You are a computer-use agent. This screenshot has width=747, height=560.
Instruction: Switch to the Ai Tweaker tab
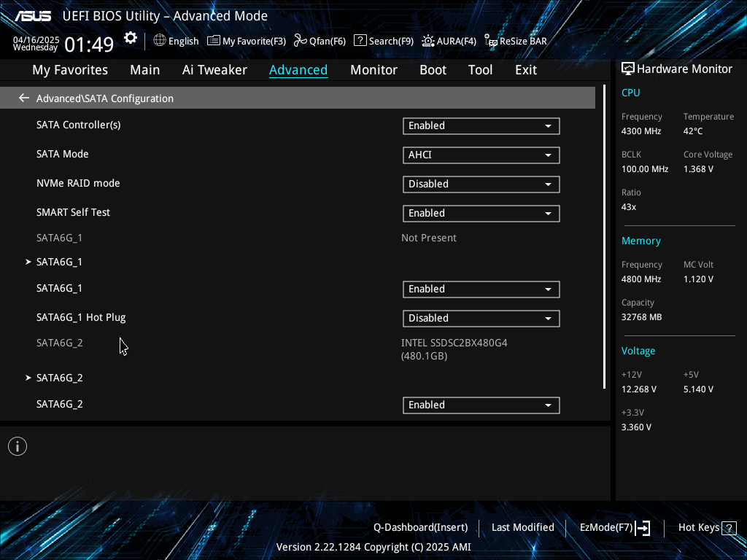[214, 70]
